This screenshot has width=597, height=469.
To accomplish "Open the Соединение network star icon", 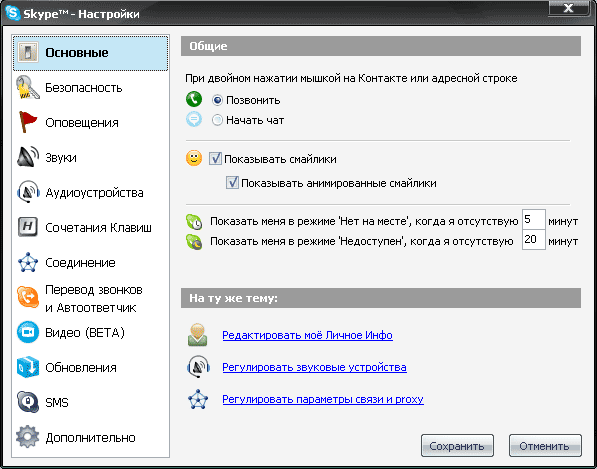I will coord(28,262).
